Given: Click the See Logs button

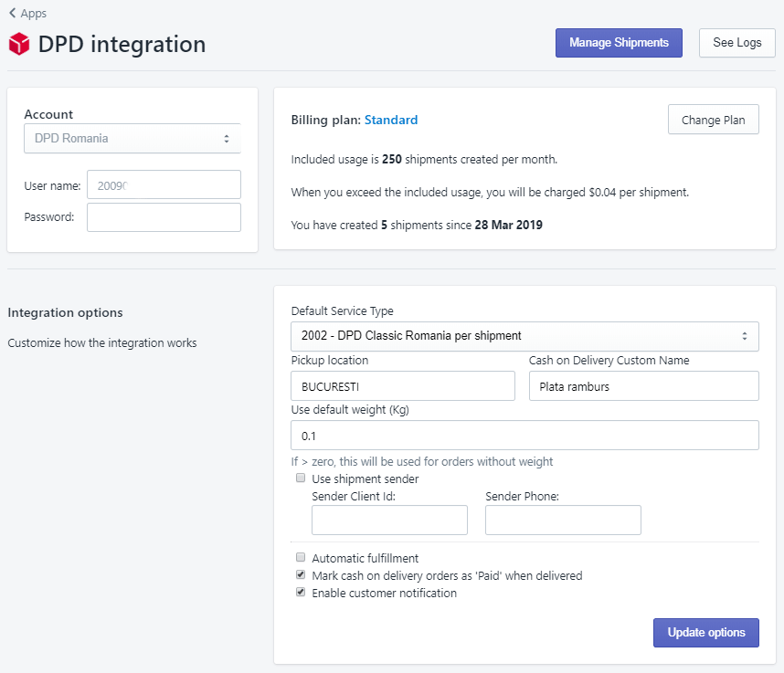Looking at the screenshot, I should pos(736,43).
